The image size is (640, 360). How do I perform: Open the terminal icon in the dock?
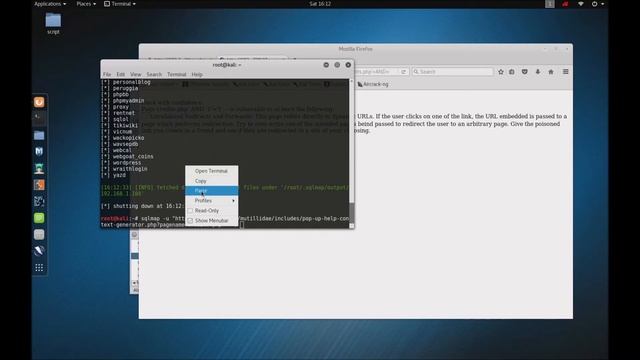coord(39,118)
